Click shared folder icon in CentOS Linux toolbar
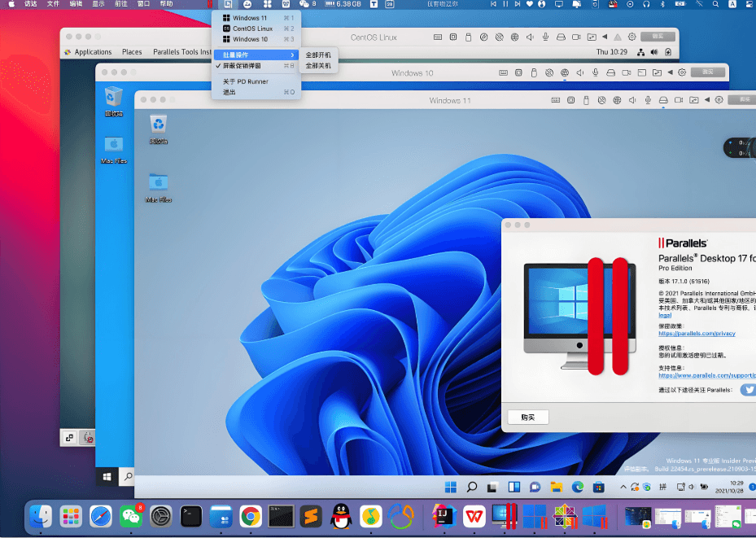This screenshot has width=756, height=538. (x=592, y=37)
